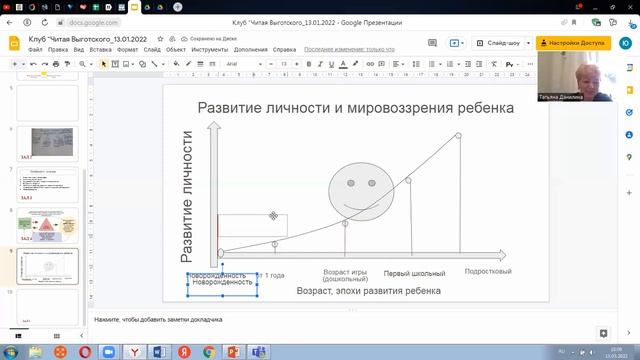This screenshot has width=640, height=360.
Task: Open the Line tool dropdown arrow
Action: pos(163,64)
